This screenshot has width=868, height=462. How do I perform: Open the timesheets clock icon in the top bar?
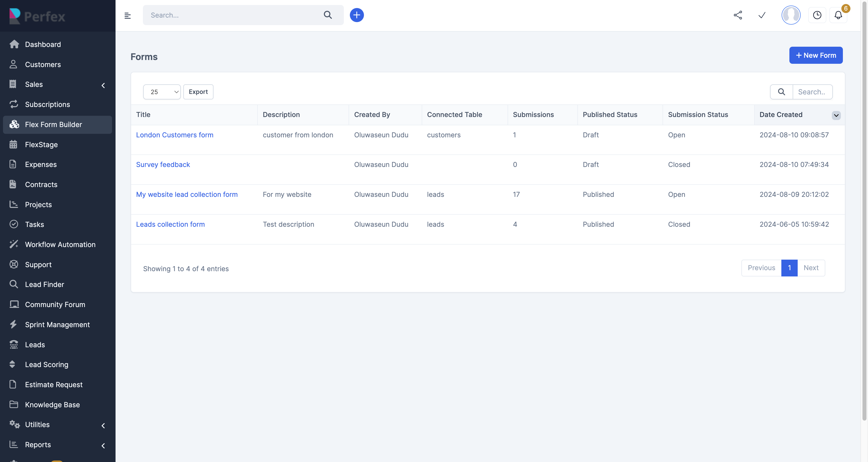pyautogui.click(x=817, y=15)
